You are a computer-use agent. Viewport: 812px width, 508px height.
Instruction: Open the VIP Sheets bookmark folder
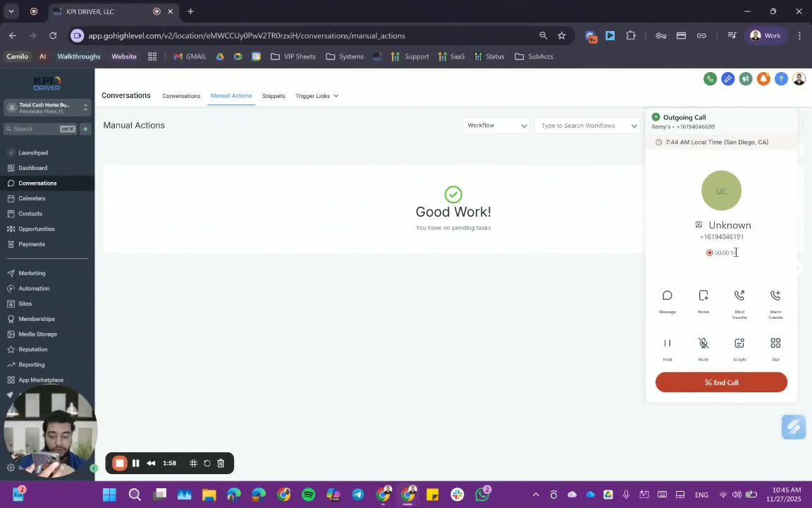click(x=293, y=56)
